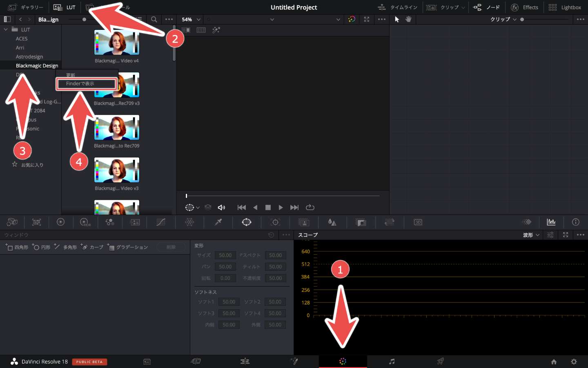Open the Cut page icon

(196, 361)
